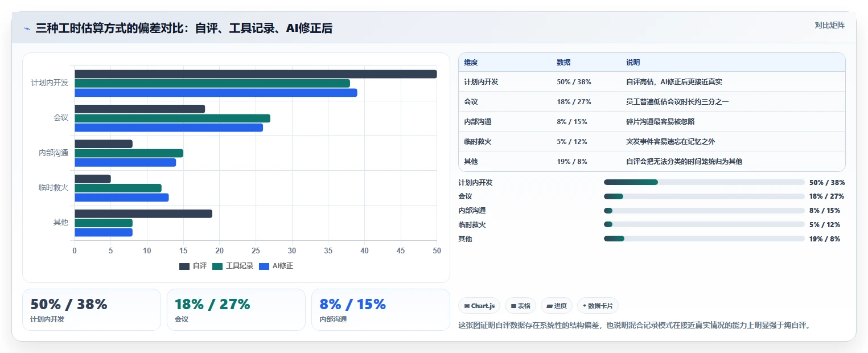Viewport: 868px width, 353px height.
Task: Click the lightning icon beside the title
Action: pyautogui.click(x=27, y=28)
